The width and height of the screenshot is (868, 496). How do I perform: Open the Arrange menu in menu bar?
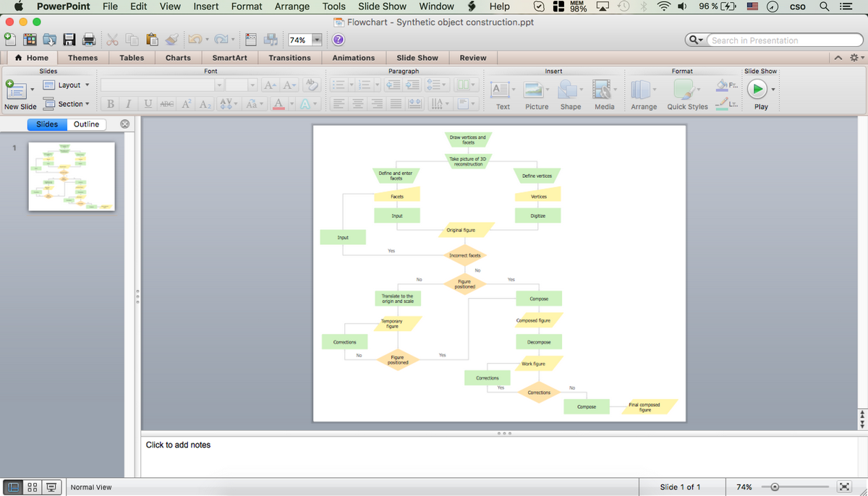click(x=292, y=7)
